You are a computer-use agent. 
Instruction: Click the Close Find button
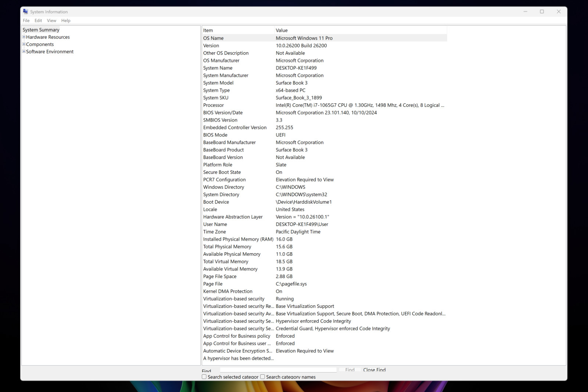tap(374, 370)
